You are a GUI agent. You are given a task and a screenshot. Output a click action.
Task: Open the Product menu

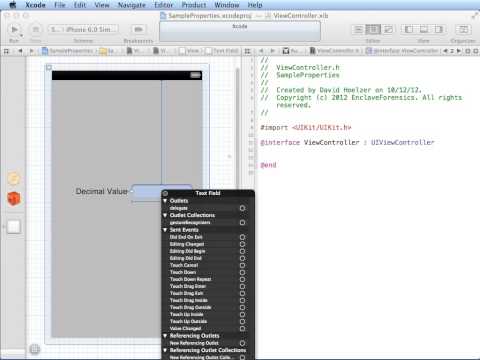[x=194, y=5]
